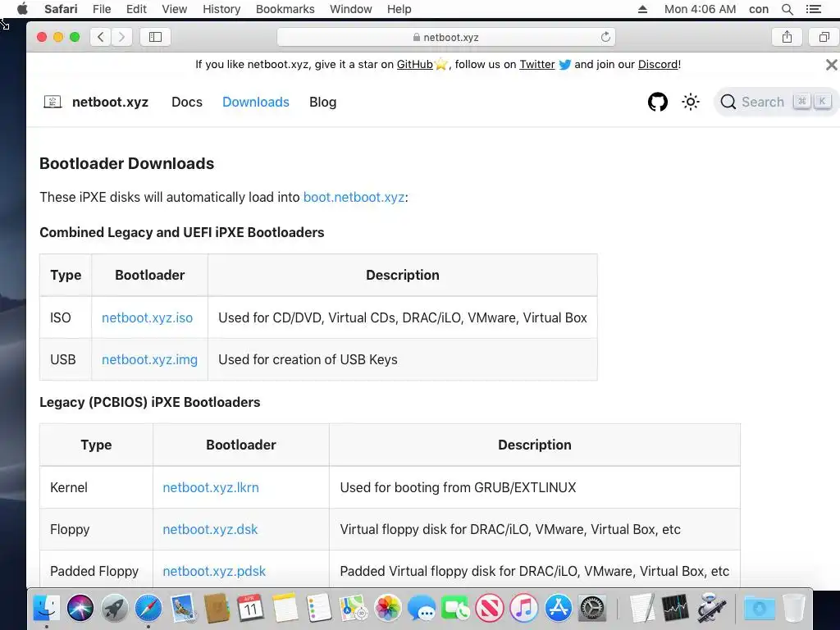840x630 pixels.
Task: Open System Preferences from the Dock
Action: click(592, 608)
